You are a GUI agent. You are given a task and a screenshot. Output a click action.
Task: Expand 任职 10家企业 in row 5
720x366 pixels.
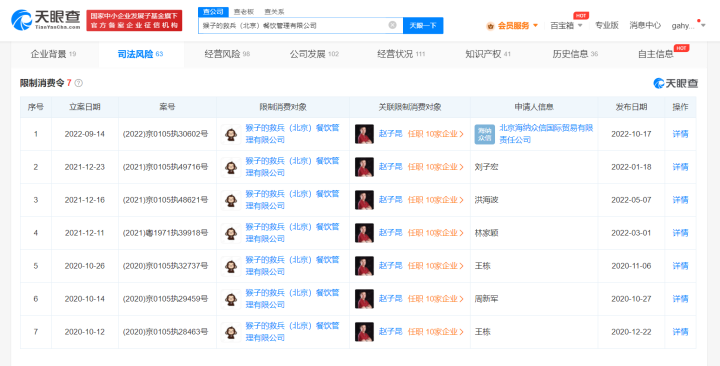pyautogui.click(x=436, y=266)
